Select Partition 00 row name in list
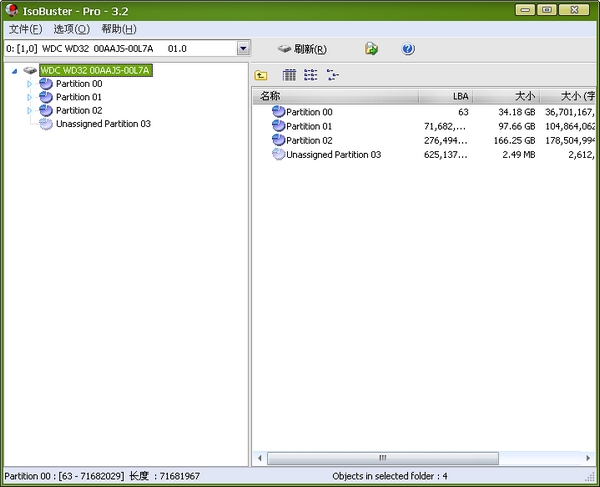 309,112
